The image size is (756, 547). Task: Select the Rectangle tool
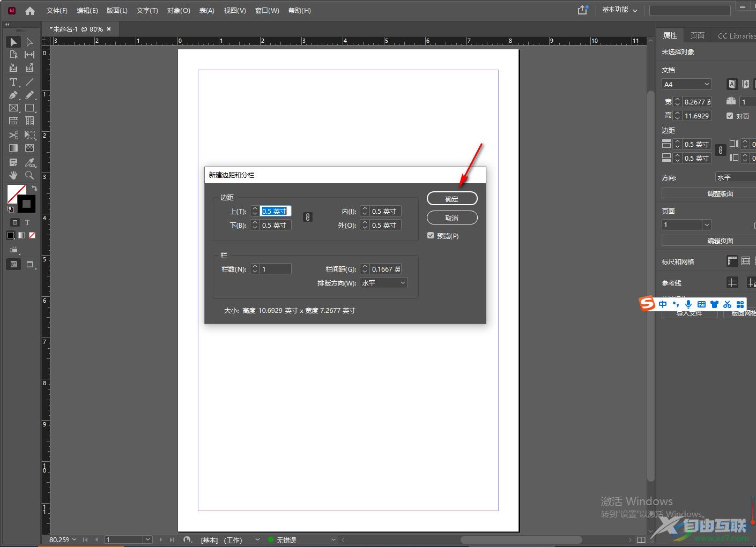click(29, 108)
